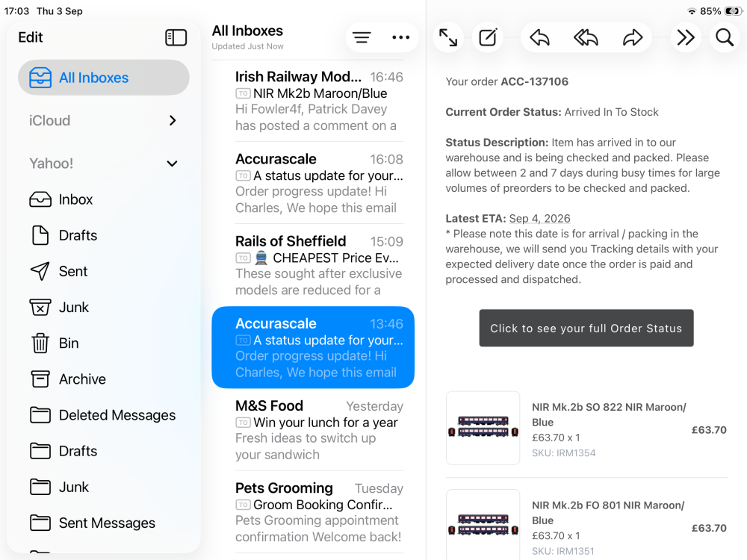Toggle the sidebar panel icon
This screenshot has width=747, height=560.
176,37
